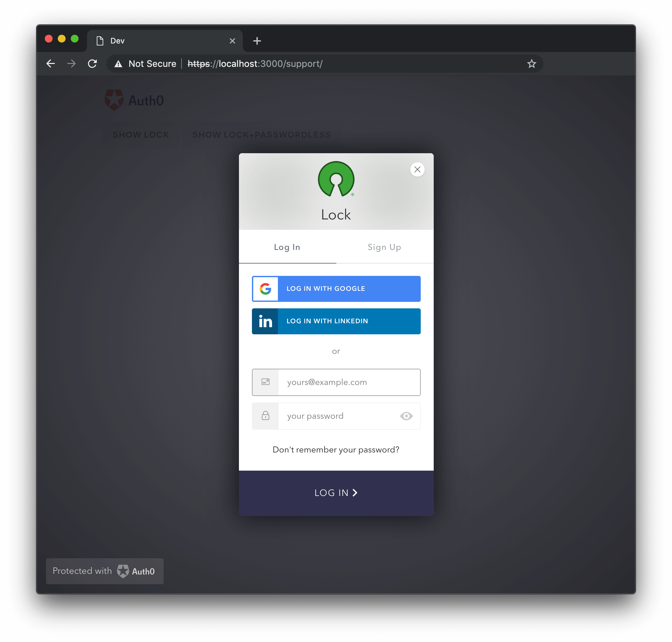Toggle password visibility with the eye icon

[406, 416]
